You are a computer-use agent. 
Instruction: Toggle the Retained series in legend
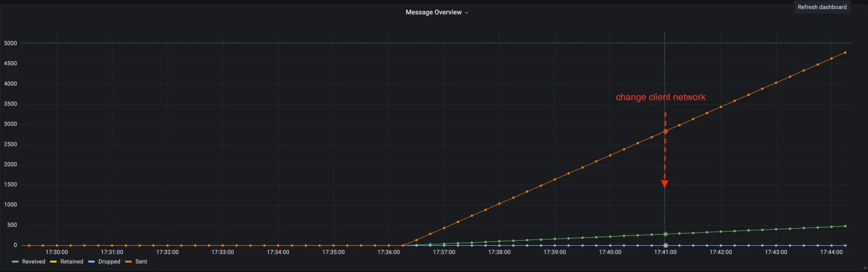click(x=72, y=262)
